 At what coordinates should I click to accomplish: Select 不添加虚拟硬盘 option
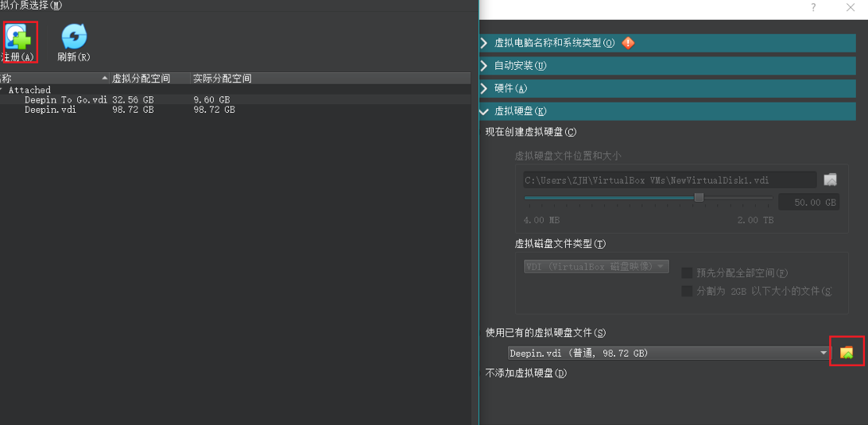tap(526, 373)
